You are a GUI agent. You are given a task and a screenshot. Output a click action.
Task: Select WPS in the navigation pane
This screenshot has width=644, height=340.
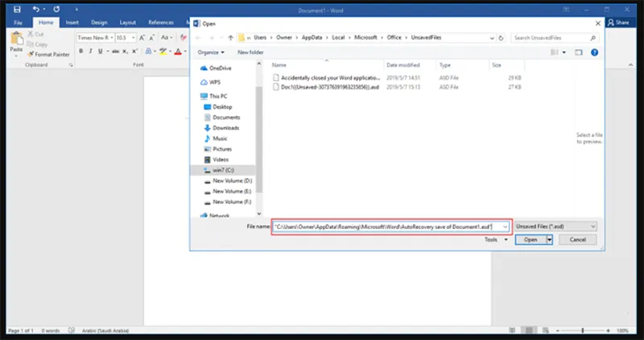[x=210, y=82]
